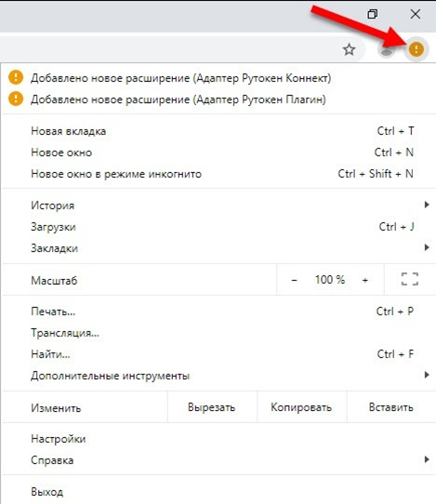This screenshot has height=504, width=436.
Task: Click warning icon for Рутокен Плагин extension
Action: (x=16, y=99)
